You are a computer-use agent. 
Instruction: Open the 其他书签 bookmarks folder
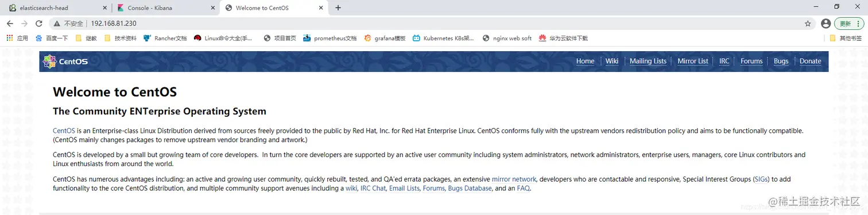pyautogui.click(x=846, y=39)
